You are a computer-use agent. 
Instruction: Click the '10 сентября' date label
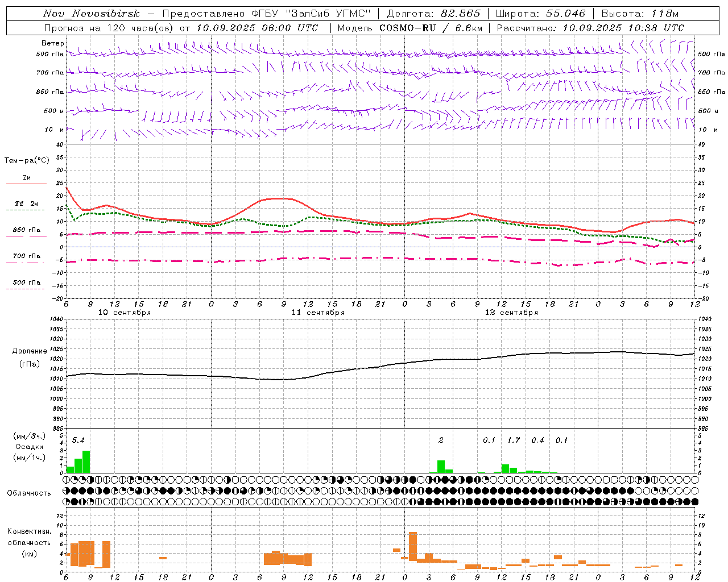(x=125, y=313)
